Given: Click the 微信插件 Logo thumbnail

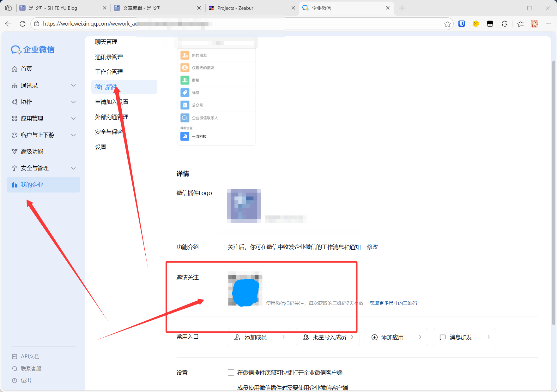Looking at the screenshot, I should click(x=244, y=206).
